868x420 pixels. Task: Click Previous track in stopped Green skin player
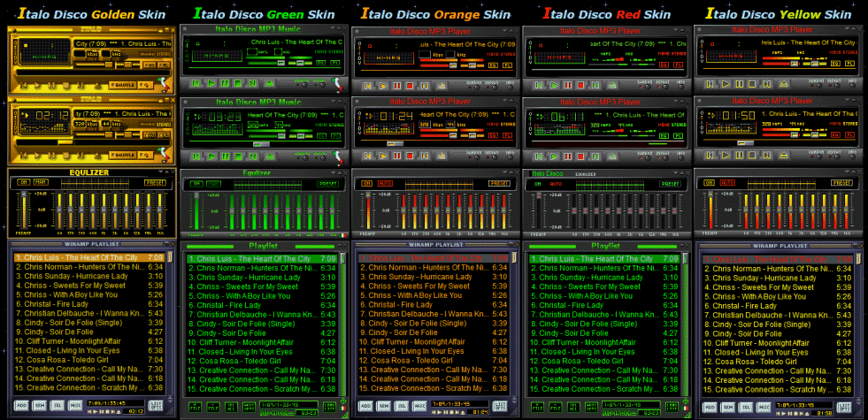click(x=196, y=83)
